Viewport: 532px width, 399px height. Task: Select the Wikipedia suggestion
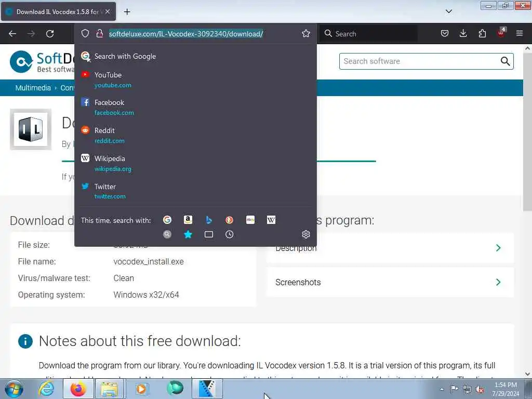[195, 163]
